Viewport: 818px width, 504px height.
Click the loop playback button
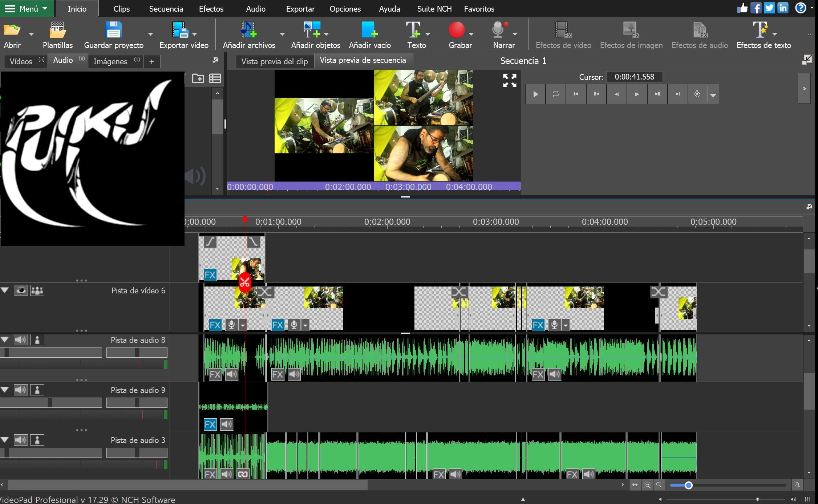point(555,94)
